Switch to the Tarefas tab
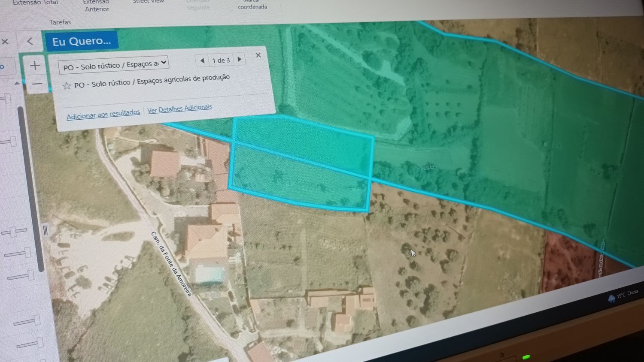Screen dimensions: 644x362 click(x=60, y=21)
